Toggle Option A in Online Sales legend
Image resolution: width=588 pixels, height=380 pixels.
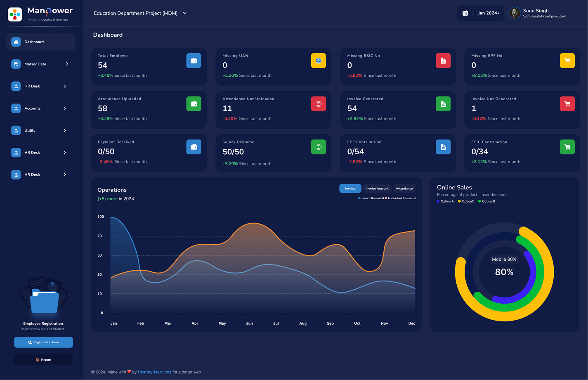(x=445, y=201)
